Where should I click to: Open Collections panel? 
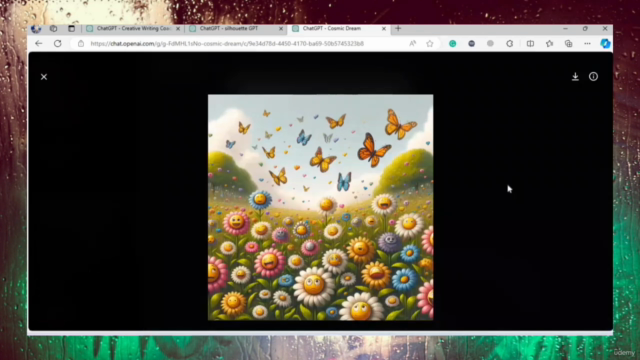(x=568, y=44)
